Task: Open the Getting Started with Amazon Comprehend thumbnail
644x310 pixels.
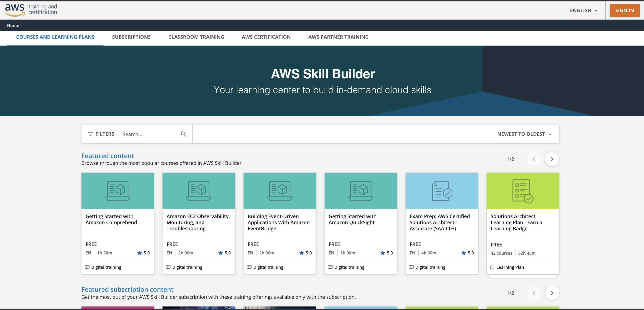Action: (118, 191)
